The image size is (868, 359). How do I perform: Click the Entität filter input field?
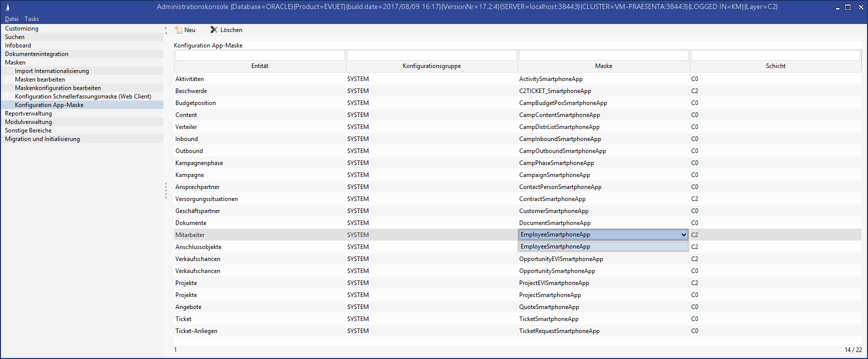point(260,55)
